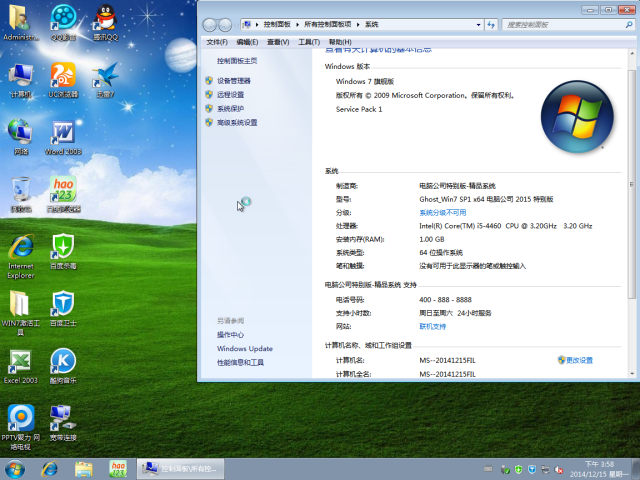Open the Administrator user folder icon

pyautogui.click(x=20, y=22)
